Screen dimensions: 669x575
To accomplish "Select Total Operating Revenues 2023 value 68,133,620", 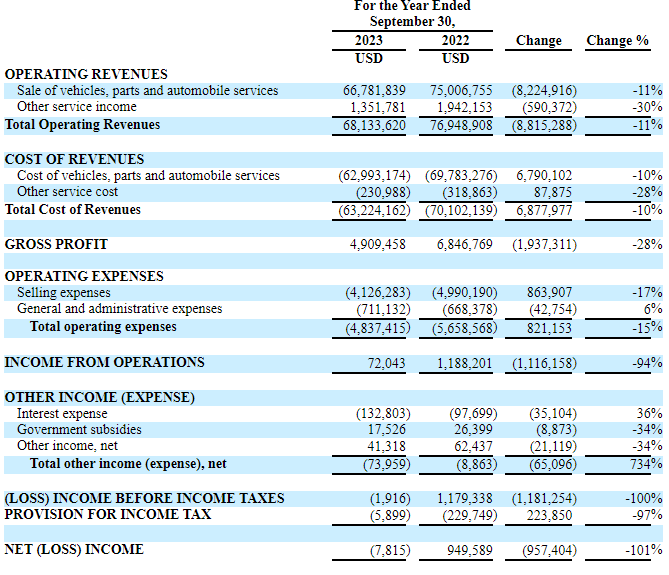I will 374,125.
